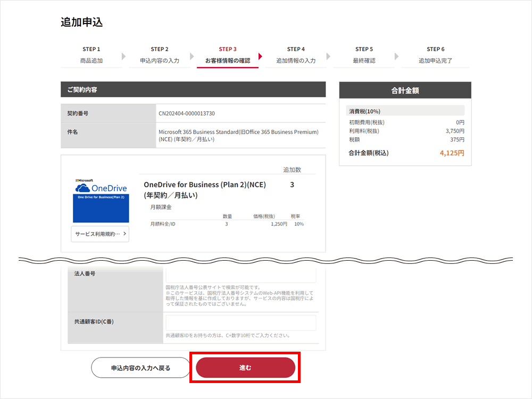532x399 pixels.
Task: Click the 月額料金/ID row label
Action: tap(163, 224)
